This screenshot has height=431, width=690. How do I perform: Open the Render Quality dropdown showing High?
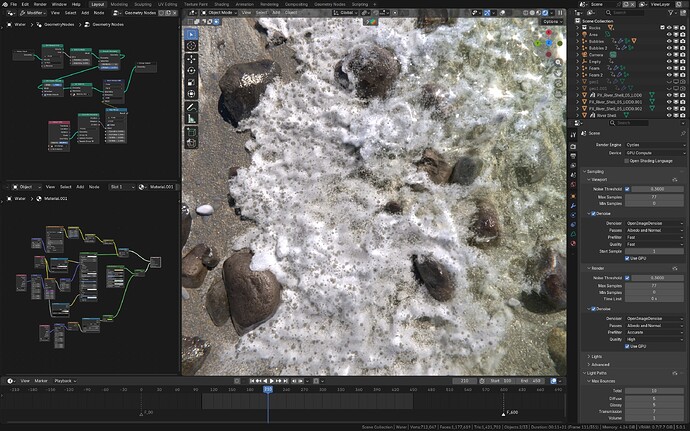tap(654, 339)
